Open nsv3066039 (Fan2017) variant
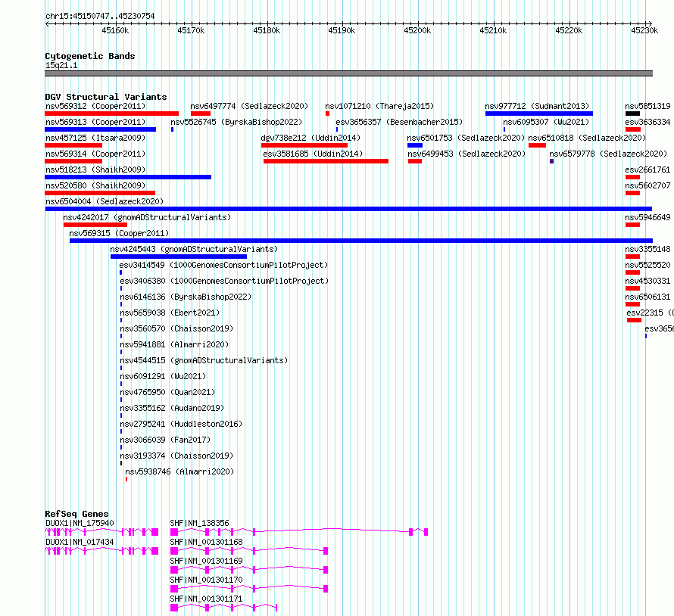 point(165,440)
